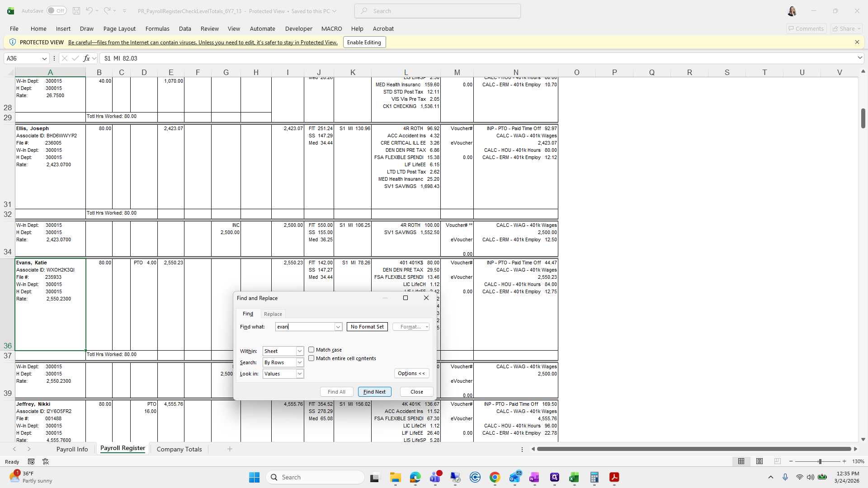Open Google Chrome from the taskbar
This screenshot has width=868, height=488.
click(x=495, y=477)
